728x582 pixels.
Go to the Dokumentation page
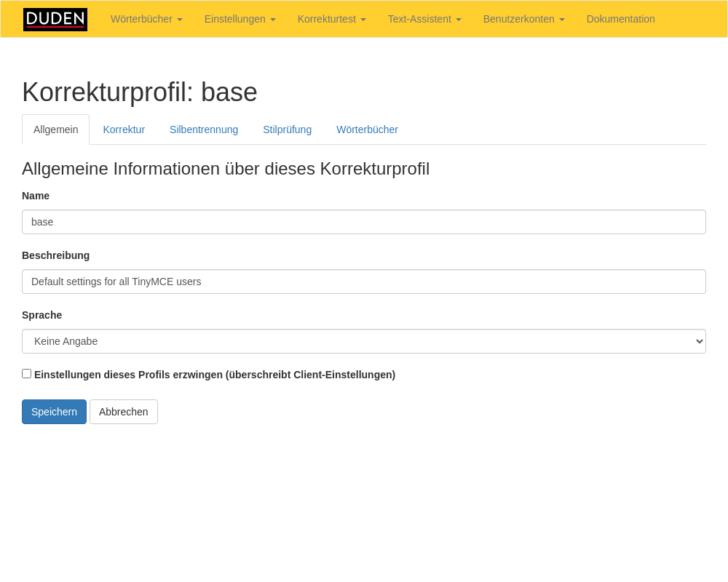pos(620,19)
